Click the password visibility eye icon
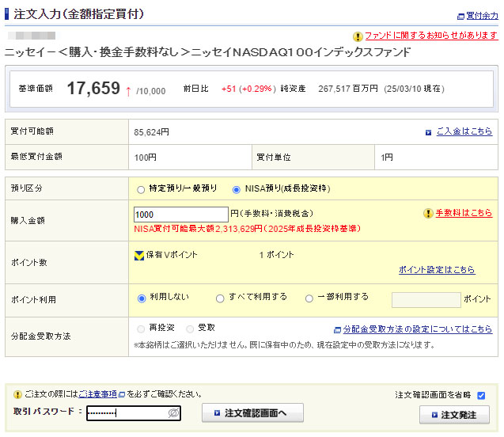The image size is (504, 437). pos(173,413)
